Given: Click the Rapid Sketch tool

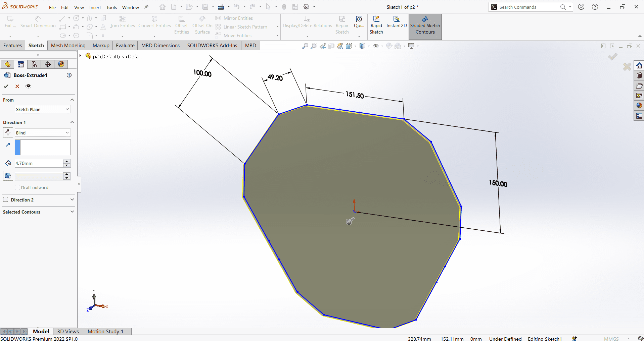Looking at the screenshot, I should (x=376, y=25).
